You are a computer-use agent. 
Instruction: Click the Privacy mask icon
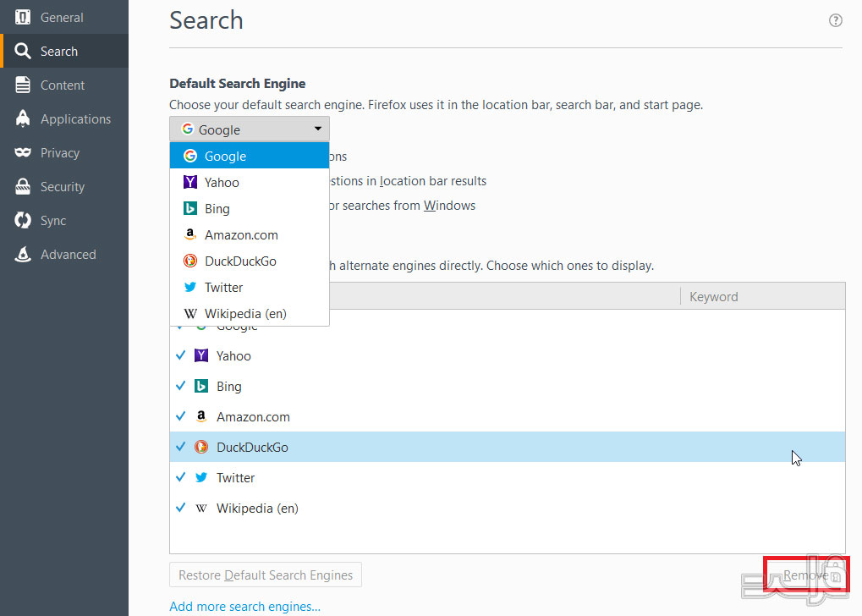tap(23, 152)
